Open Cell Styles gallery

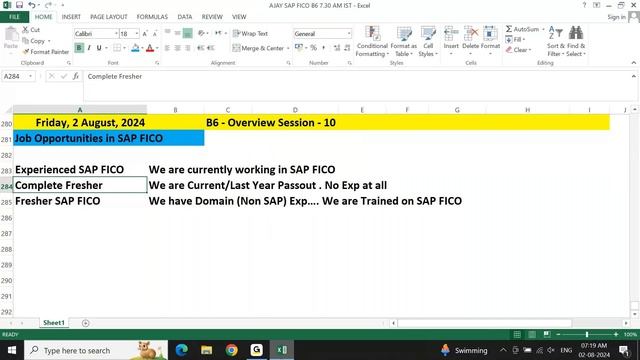pyautogui.click(x=428, y=42)
